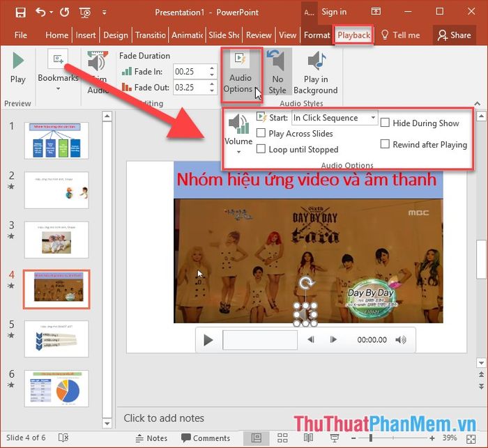This screenshot has width=488, height=448.
Task: Move forward 0.25 seconds in audio
Action: pyautogui.click(x=333, y=339)
